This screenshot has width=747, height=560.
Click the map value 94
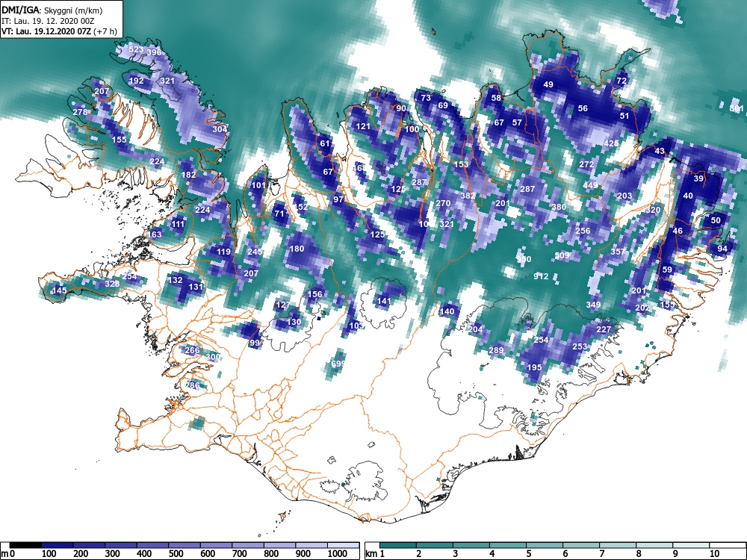pyautogui.click(x=722, y=249)
